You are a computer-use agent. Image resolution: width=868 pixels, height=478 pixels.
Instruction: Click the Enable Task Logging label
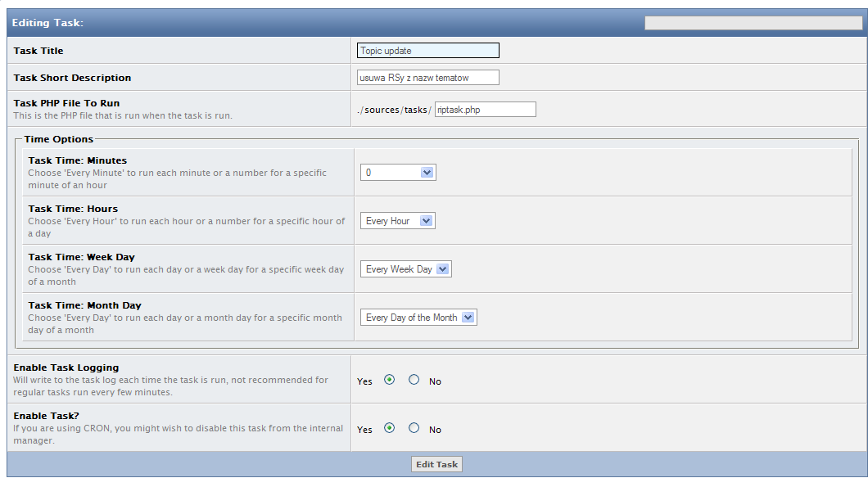tap(66, 368)
